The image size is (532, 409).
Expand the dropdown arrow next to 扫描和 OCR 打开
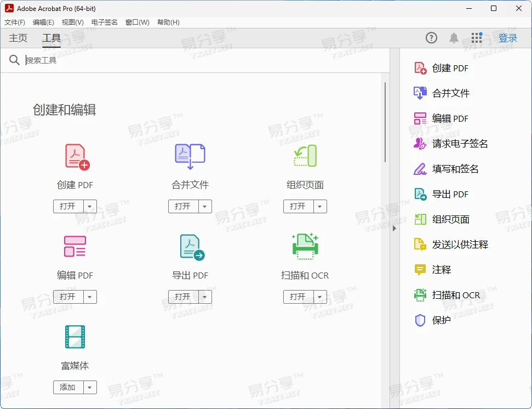[320, 297]
